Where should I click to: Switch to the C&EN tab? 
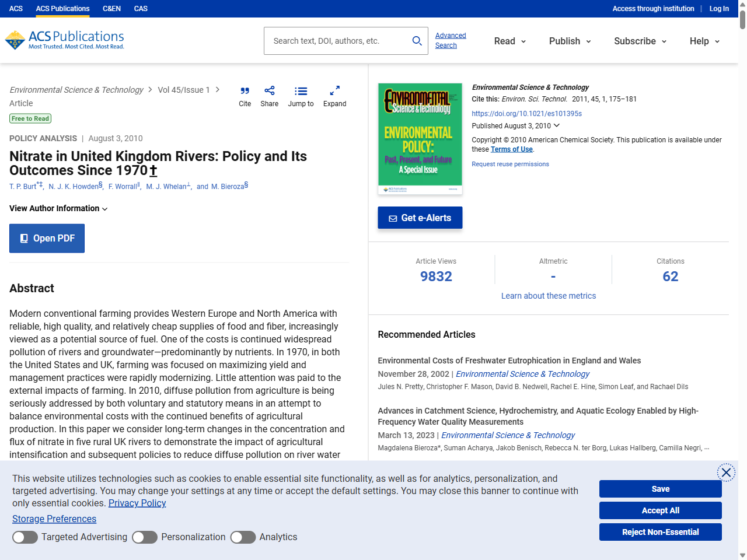[x=111, y=8]
